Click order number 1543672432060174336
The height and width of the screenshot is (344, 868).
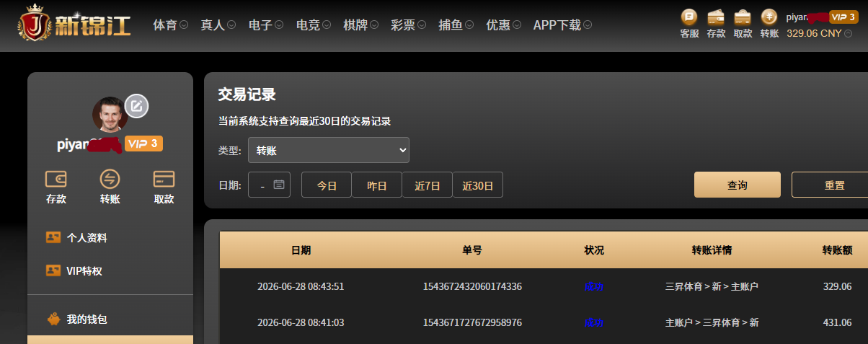(472, 286)
